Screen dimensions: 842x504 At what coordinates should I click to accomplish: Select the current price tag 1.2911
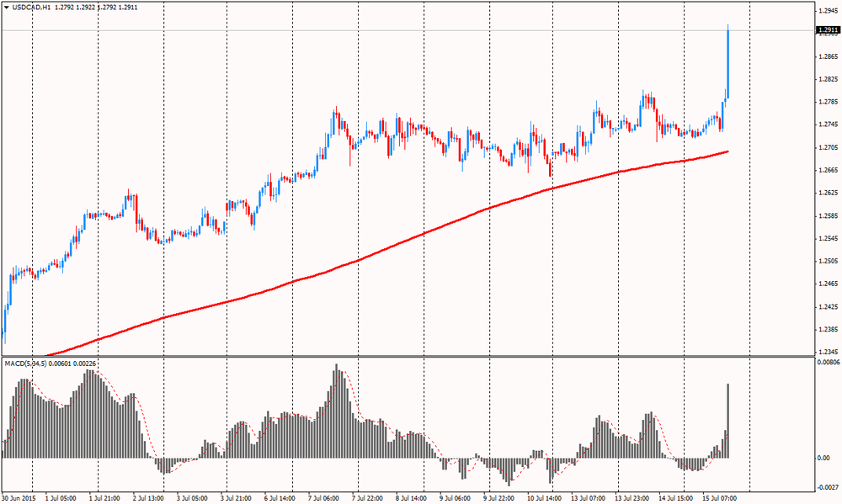828,30
